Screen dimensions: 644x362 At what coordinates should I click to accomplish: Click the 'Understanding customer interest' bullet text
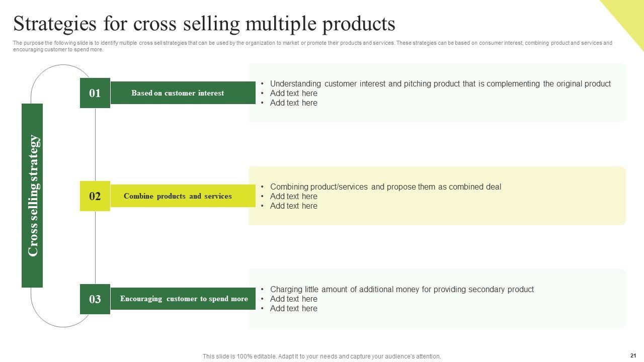pyautogui.click(x=440, y=84)
